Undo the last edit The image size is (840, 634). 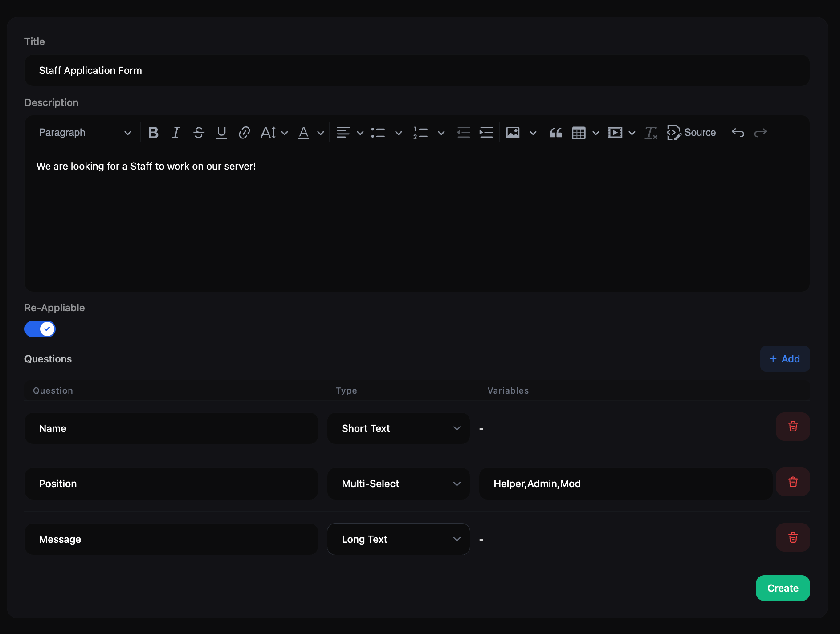(x=738, y=133)
